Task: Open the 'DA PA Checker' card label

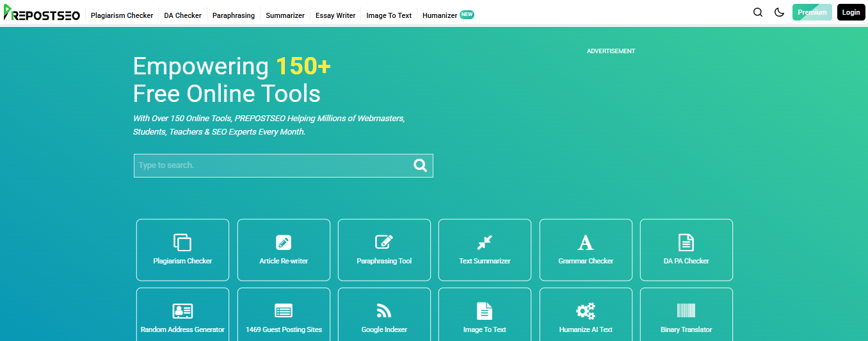Action: pos(686,262)
